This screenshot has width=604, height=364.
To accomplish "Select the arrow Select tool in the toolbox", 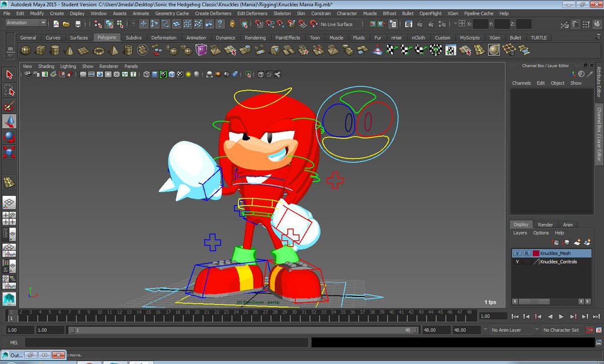I will pyautogui.click(x=9, y=75).
